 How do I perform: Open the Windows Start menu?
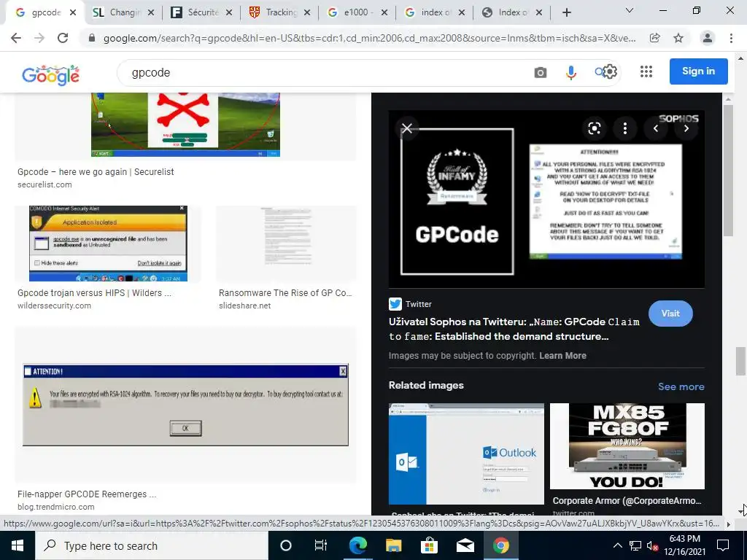tap(18, 545)
